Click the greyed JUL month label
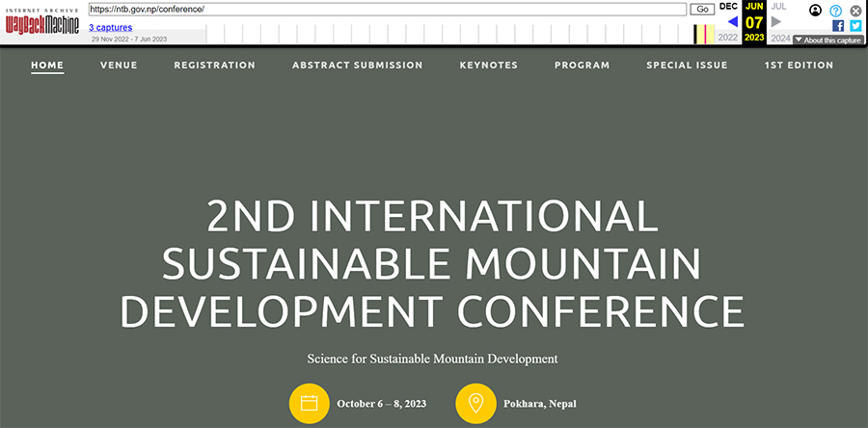 coord(779,7)
